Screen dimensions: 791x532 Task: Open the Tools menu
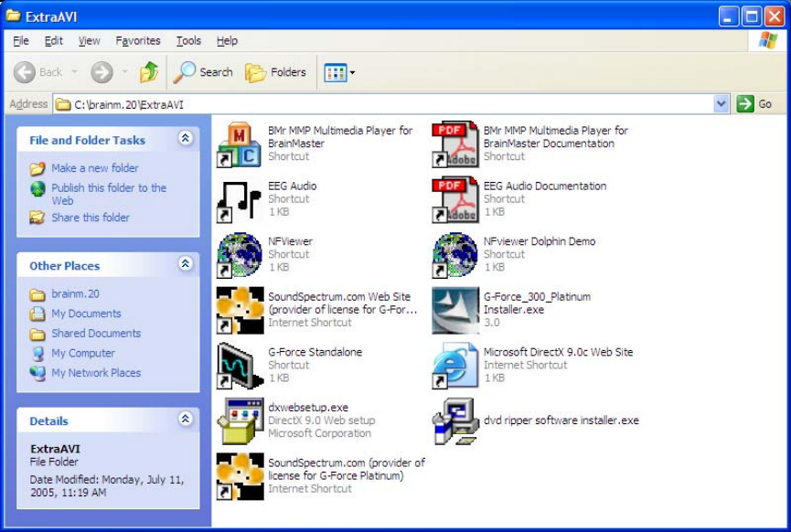click(x=188, y=41)
